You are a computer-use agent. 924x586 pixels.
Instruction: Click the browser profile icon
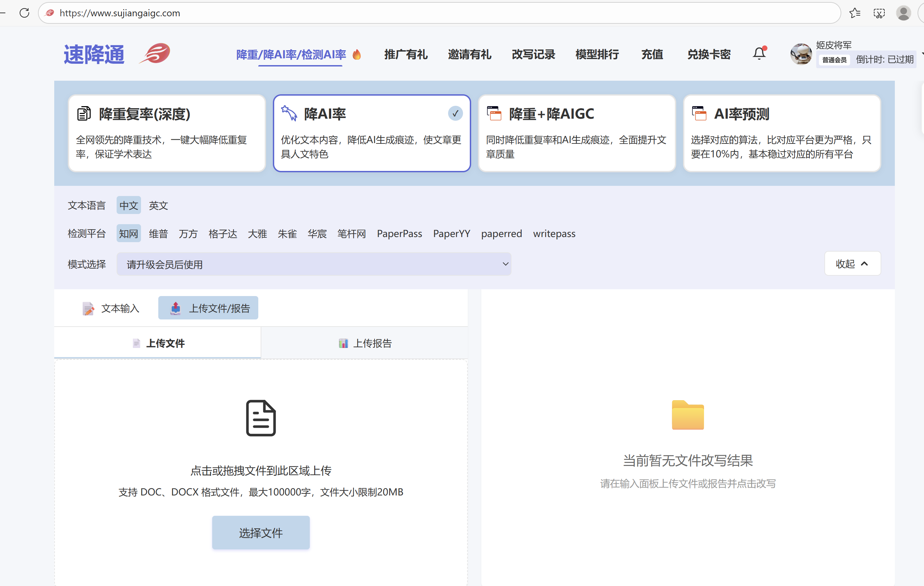pyautogui.click(x=903, y=13)
